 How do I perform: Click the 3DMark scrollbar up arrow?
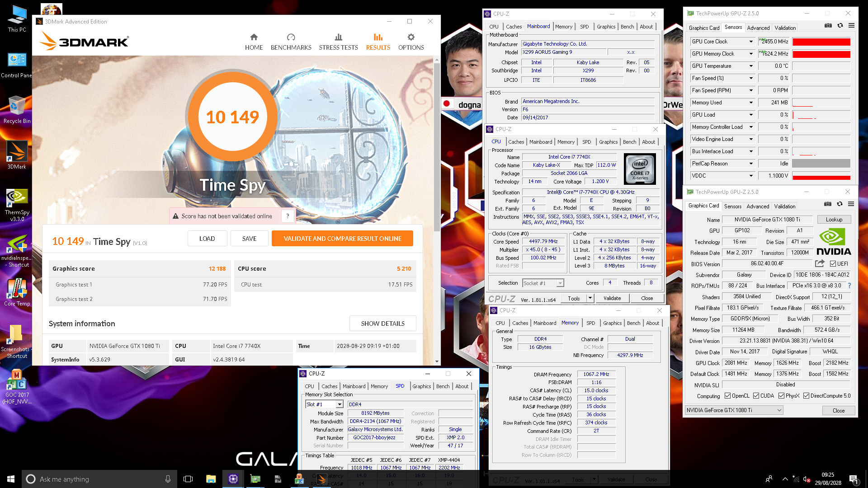[x=437, y=60]
